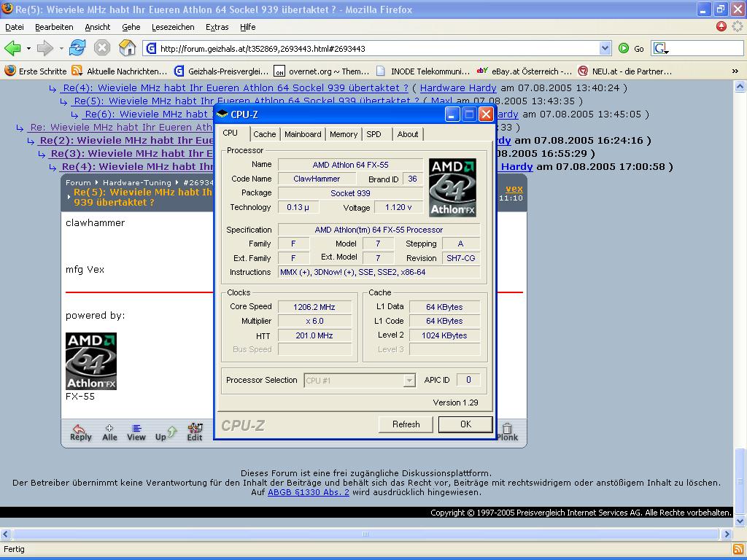Viewport: 747px width, 560px height.
Task: Click the Plonk trash icon
Action: click(x=507, y=432)
